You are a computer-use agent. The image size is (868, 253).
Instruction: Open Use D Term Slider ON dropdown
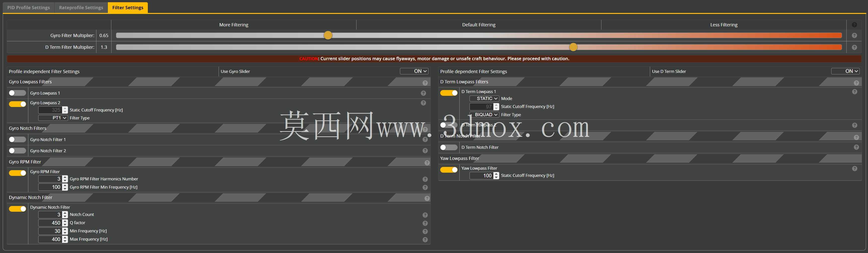[x=845, y=71]
